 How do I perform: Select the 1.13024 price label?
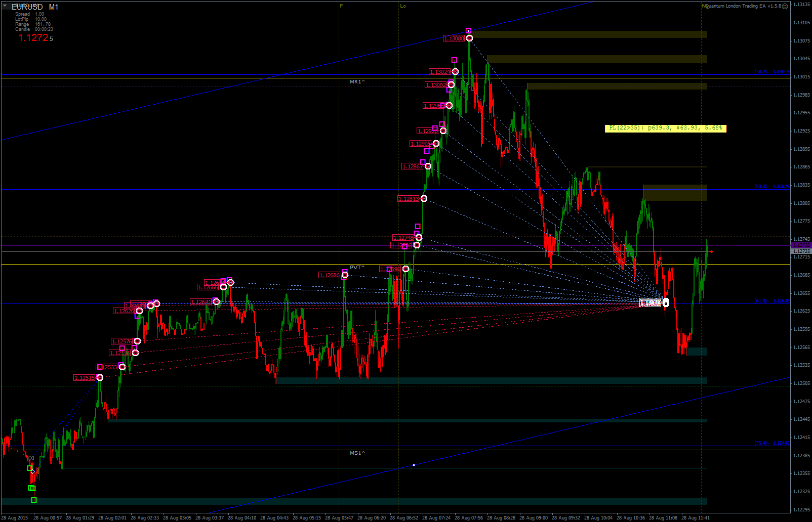coord(439,72)
